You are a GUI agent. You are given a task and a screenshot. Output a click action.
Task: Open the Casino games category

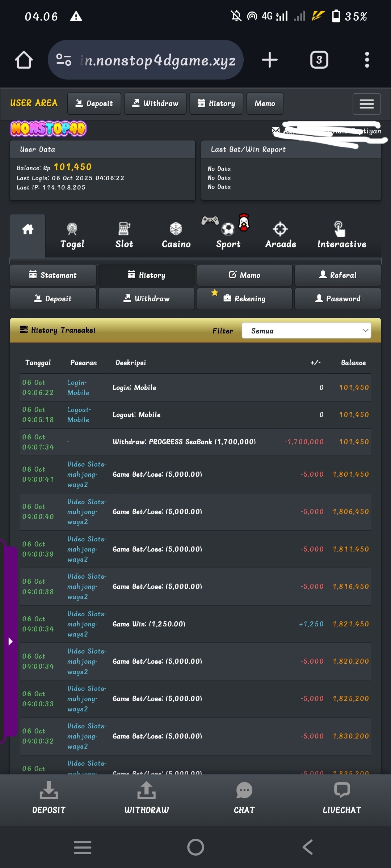[x=176, y=235]
